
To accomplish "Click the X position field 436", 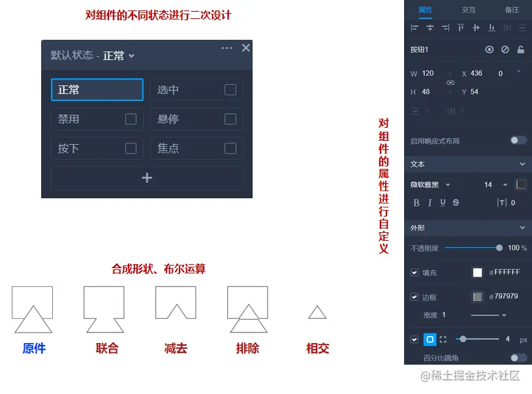I will pos(477,73).
